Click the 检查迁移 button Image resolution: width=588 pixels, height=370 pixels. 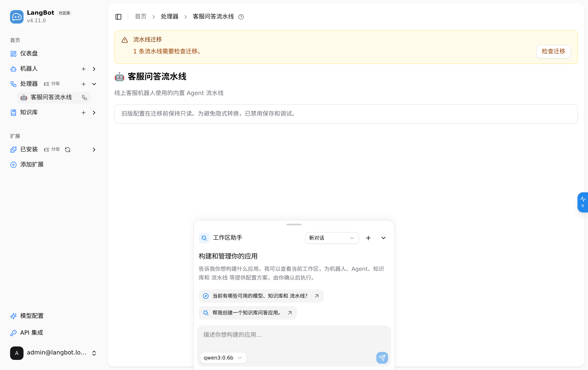coord(553,51)
